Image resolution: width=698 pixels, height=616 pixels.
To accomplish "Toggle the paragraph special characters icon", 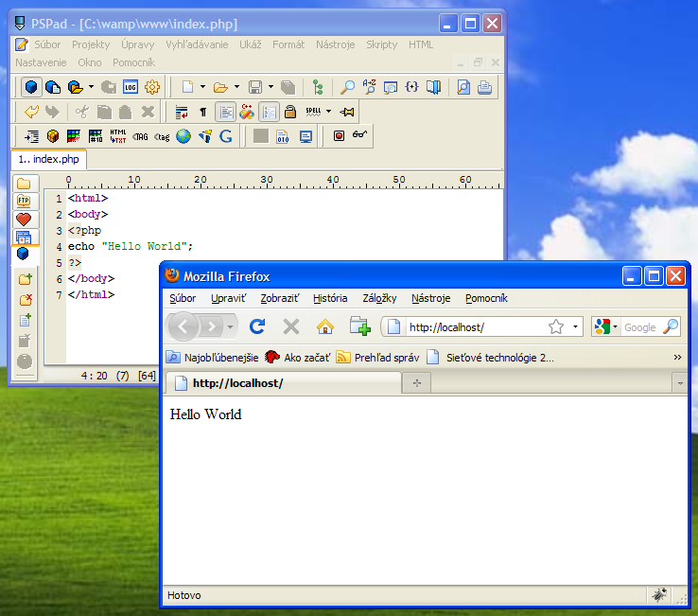I will [x=203, y=112].
